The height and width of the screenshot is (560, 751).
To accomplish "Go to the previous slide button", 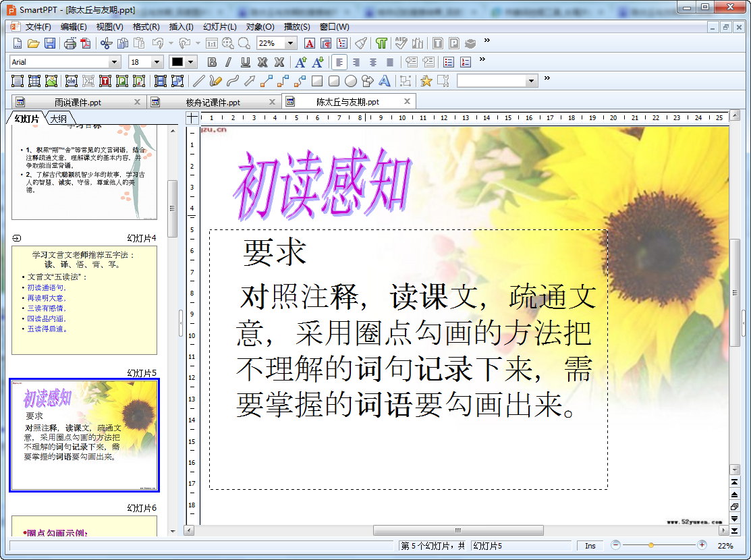I will click(734, 495).
